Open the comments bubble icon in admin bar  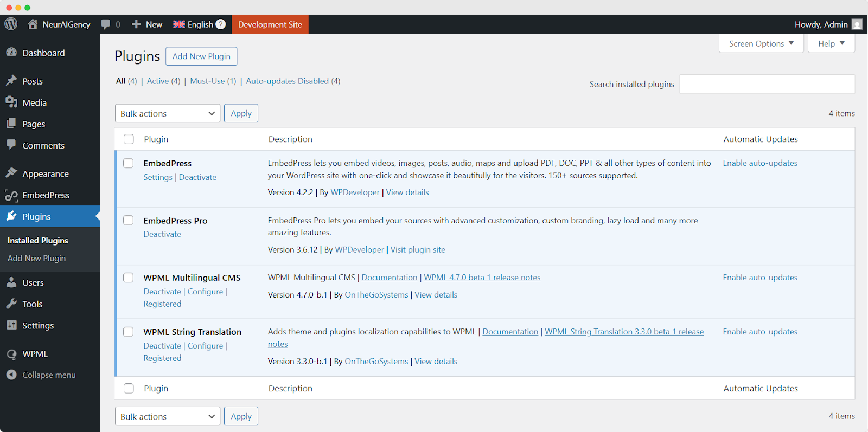106,24
